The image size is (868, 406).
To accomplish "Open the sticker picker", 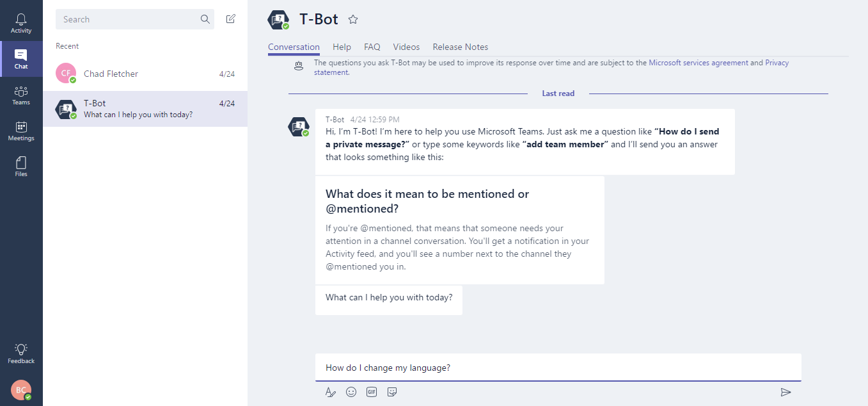I will pyautogui.click(x=392, y=392).
